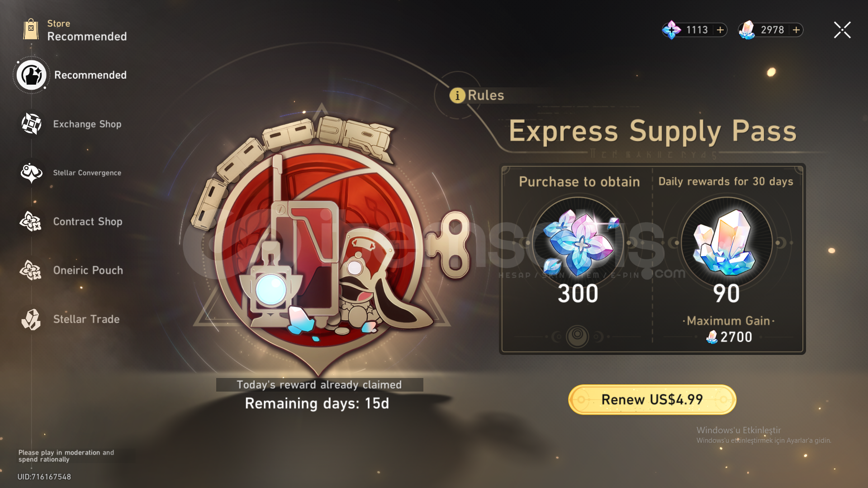868x488 pixels.
Task: Click the Renew US$4.99 button
Action: [652, 400]
